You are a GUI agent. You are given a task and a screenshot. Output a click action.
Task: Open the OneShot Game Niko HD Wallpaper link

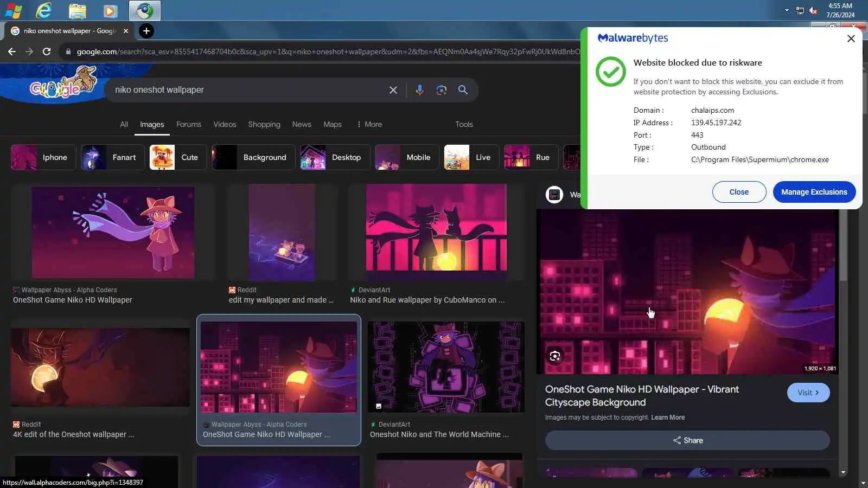pyautogui.click(x=73, y=300)
